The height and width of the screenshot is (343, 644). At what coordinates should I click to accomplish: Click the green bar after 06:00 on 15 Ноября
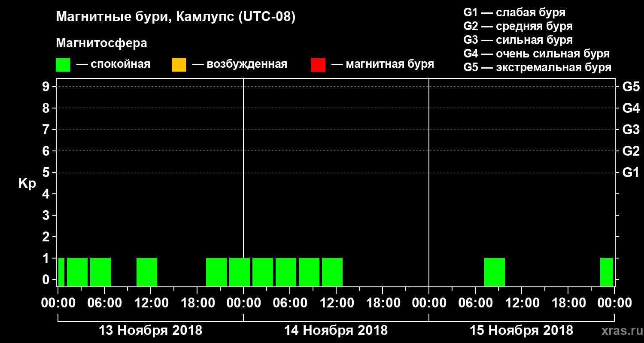(x=495, y=272)
